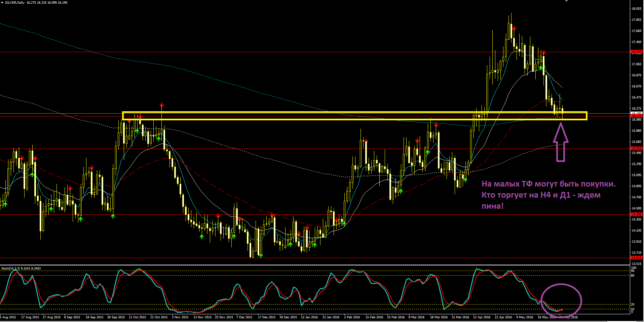This screenshot has height=322, width=644.
Task: Click the 4 May 2016 date label
Action: click(525, 317)
